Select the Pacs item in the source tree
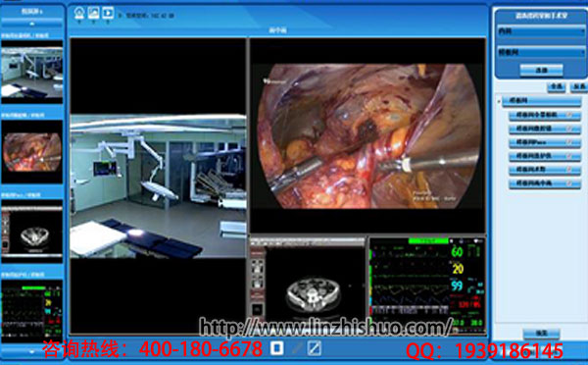 [545, 142]
